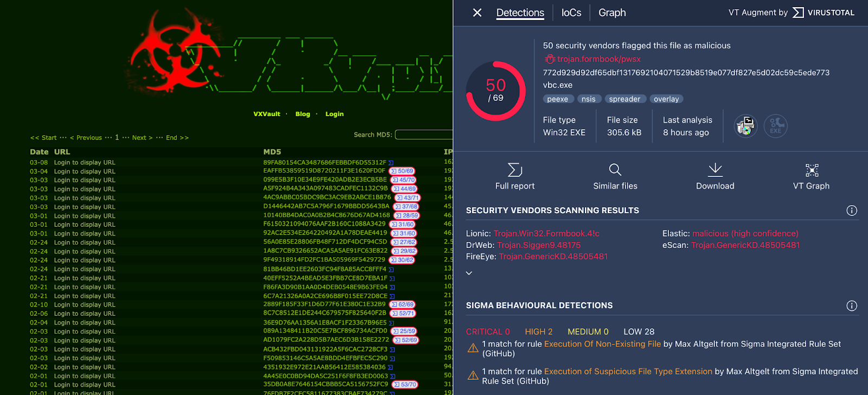The width and height of the screenshot is (868, 395).
Task: Filter Sigma detections by LOW 28
Action: [639, 332]
